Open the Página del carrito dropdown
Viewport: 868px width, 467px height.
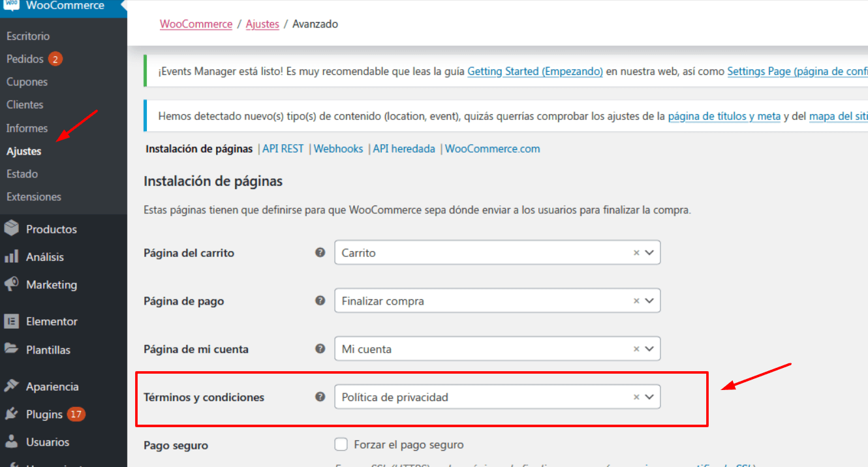point(497,252)
